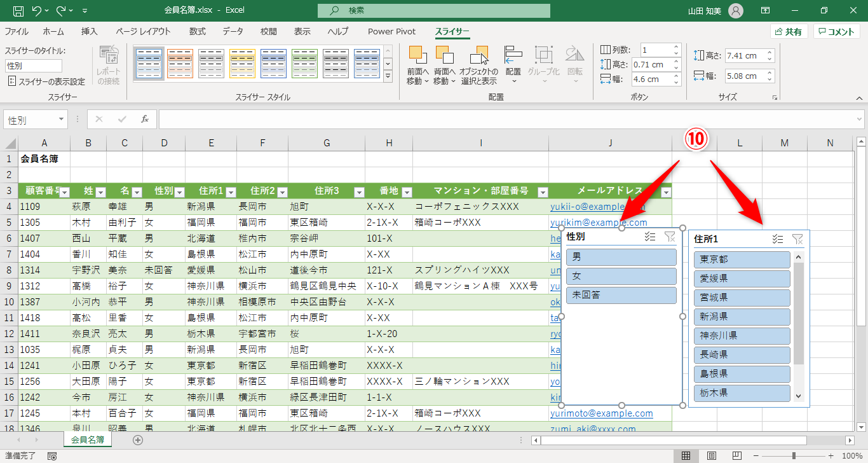
Task: Select the 会員名簿 sheet tab
Action: [x=88, y=439]
